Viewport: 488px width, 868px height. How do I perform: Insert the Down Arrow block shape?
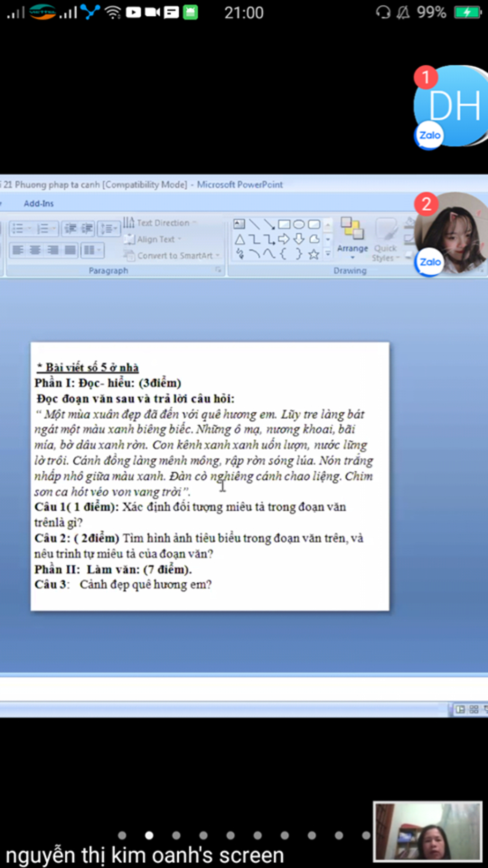(x=299, y=239)
